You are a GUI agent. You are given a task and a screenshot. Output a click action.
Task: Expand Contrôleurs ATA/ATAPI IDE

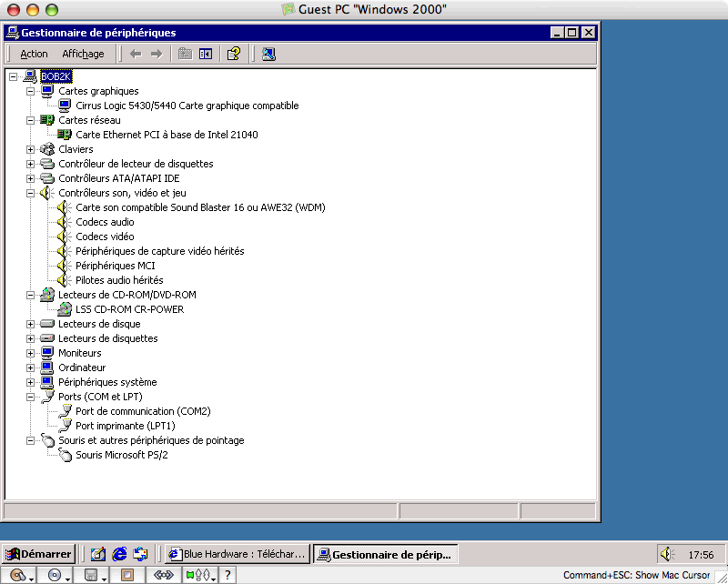(x=31, y=178)
